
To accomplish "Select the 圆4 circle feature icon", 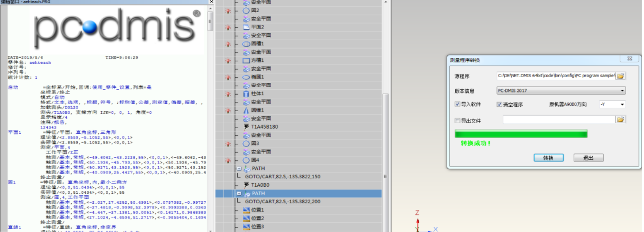I will 246,160.
